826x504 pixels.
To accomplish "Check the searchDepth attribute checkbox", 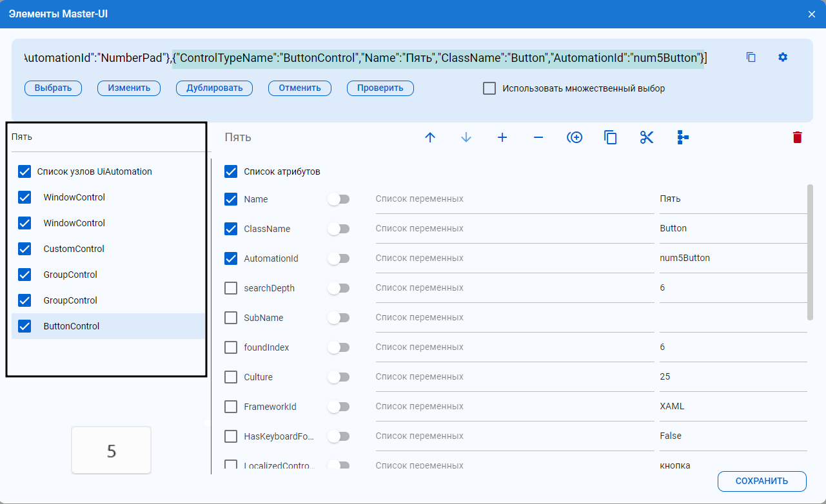I will tap(231, 288).
